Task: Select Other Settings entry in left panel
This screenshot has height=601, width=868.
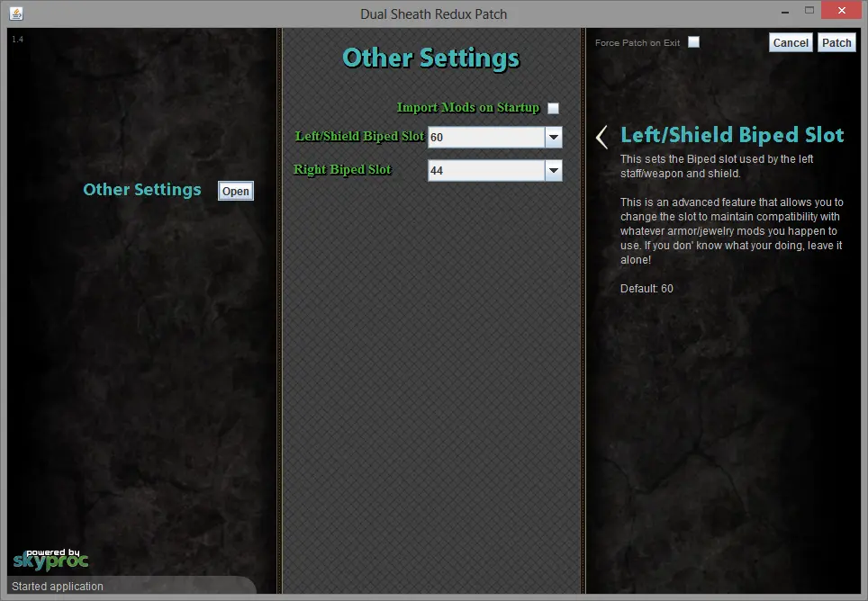Action: (x=142, y=190)
